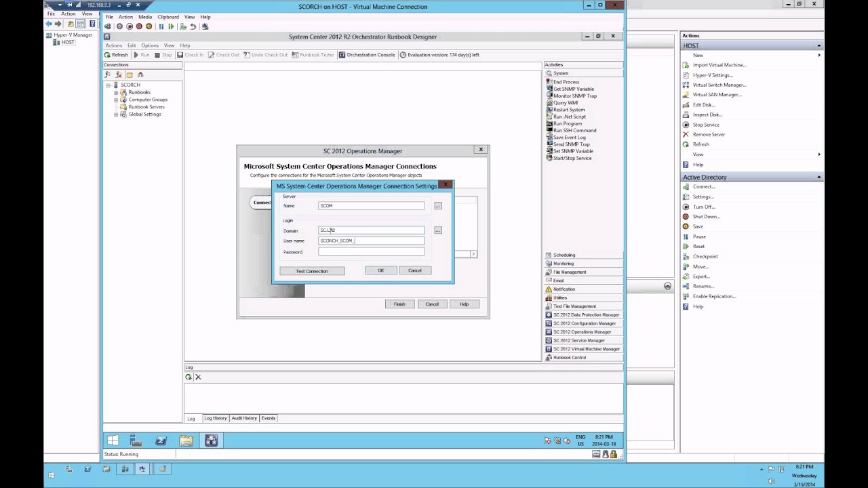Click the Ctrl+Alt+Del icon in VM toolbar

(107, 26)
